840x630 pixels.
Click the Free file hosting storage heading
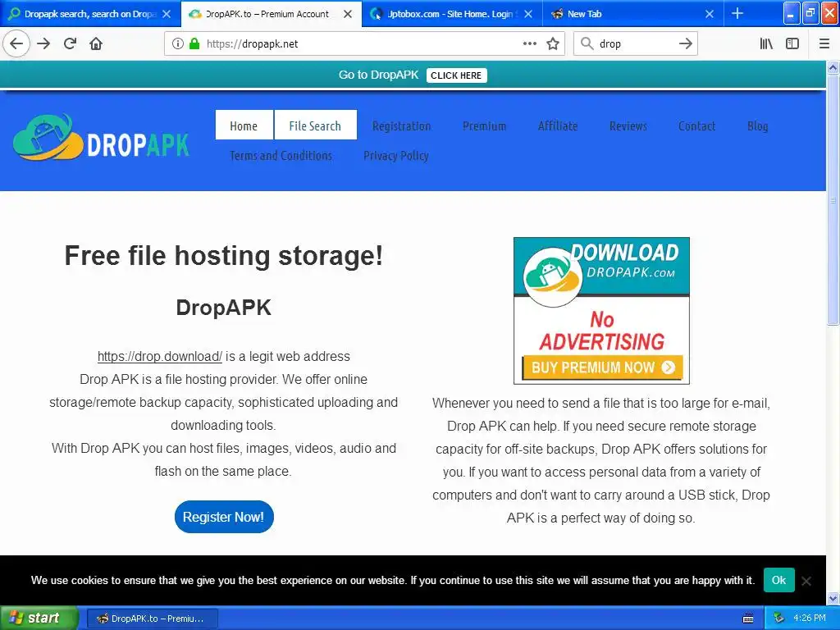point(224,256)
